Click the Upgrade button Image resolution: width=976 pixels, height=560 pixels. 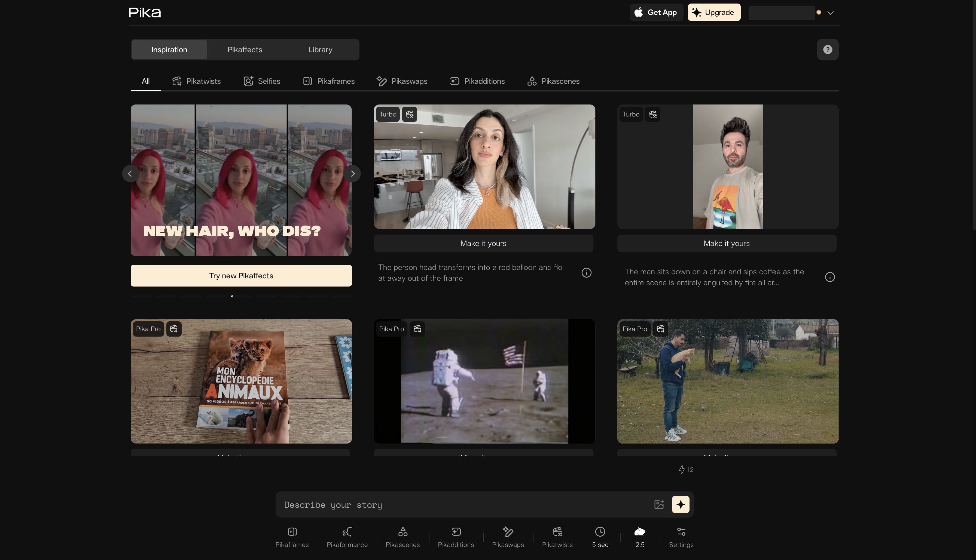(714, 12)
